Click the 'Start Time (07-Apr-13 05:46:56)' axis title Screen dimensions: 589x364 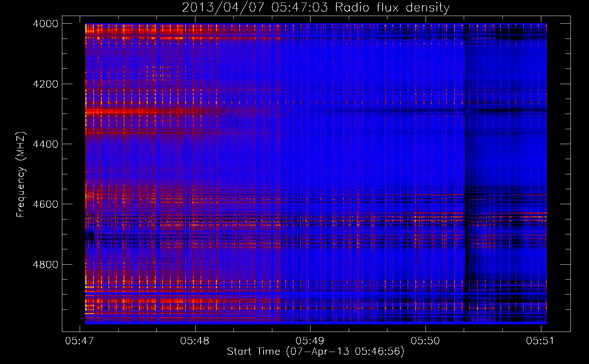point(316,352)
